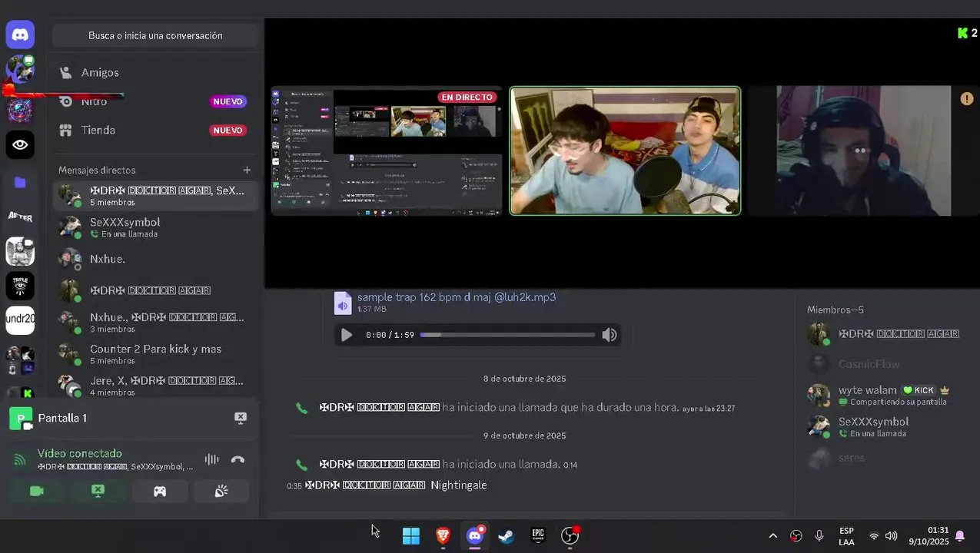
Task: View seres member profile
Action: point(883,459)
